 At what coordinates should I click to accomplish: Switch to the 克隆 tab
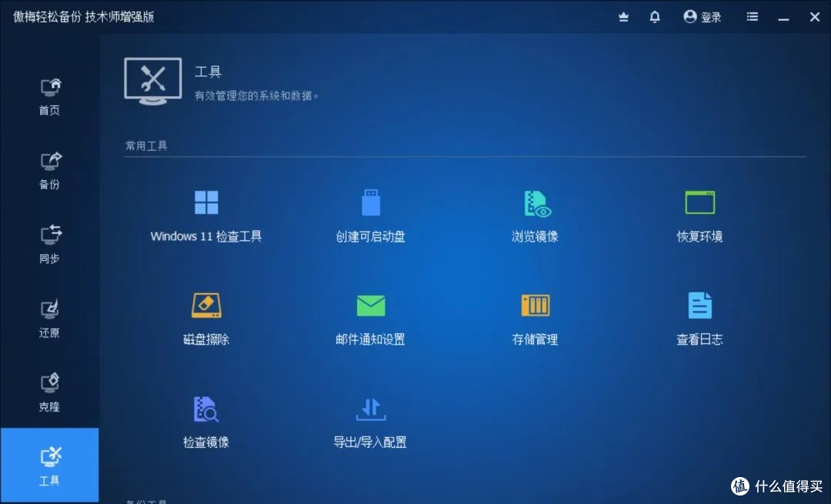tap(49, 392)
